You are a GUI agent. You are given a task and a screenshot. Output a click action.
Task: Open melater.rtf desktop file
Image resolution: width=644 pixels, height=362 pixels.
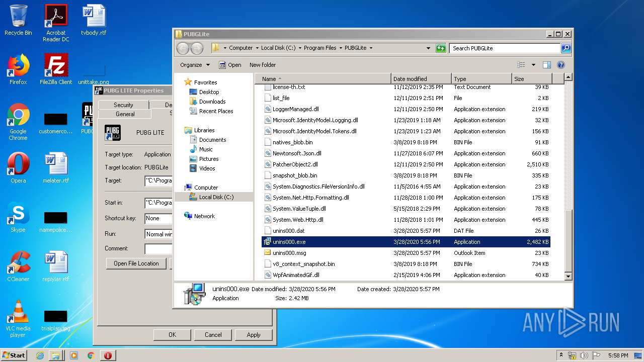click(56, 168)
